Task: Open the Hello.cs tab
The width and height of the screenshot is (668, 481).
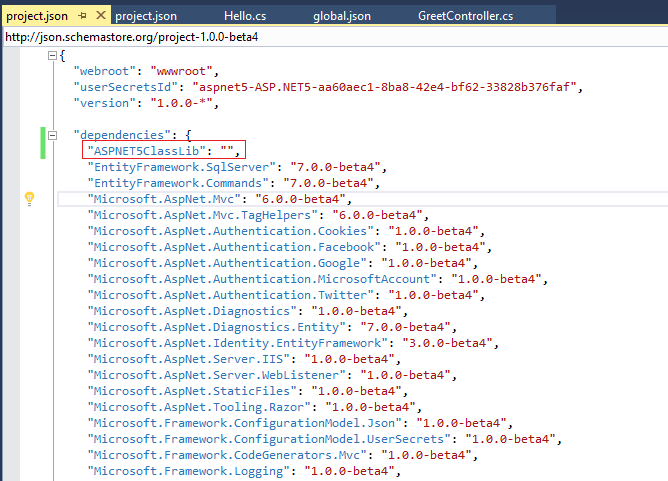Action: click(x=245, y=16)
